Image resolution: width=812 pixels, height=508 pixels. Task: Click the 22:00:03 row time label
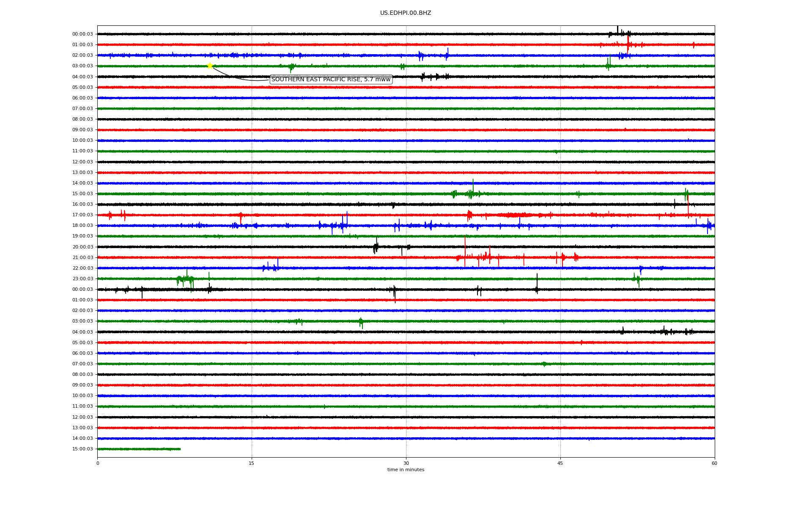(x=82, y=268)
